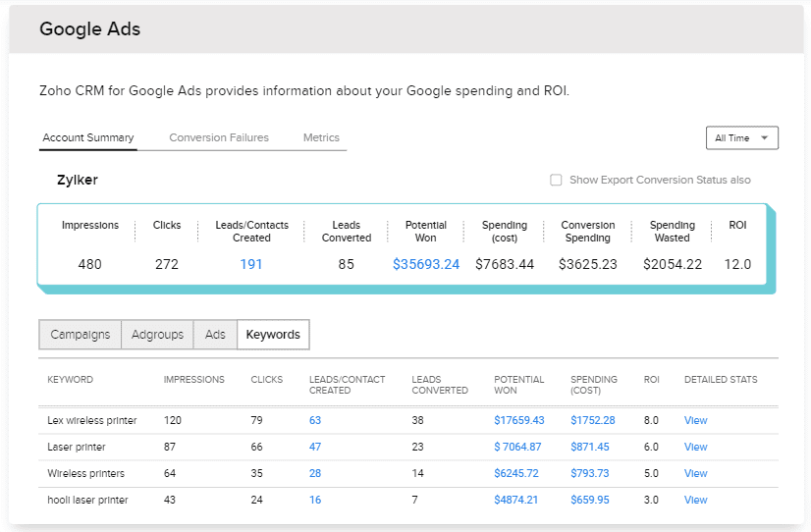Open the 63 leads created link
Viewport: 811px width, 532px height.
[315, 420]
